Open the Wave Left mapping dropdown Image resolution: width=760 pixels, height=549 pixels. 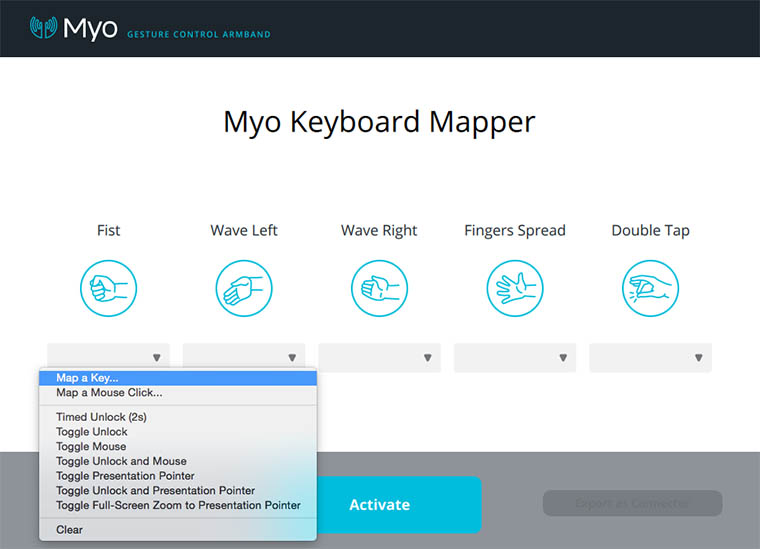click(244, 358)
